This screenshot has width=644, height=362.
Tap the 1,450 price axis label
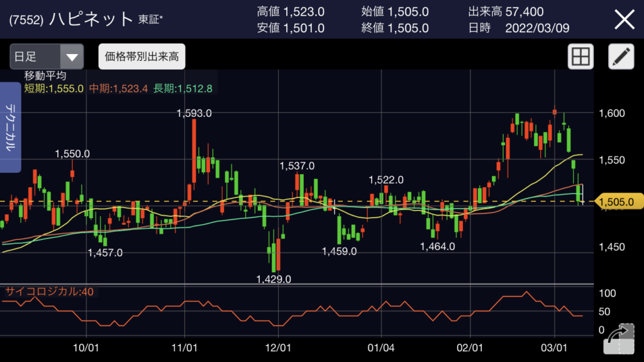[x=612, y=247]
